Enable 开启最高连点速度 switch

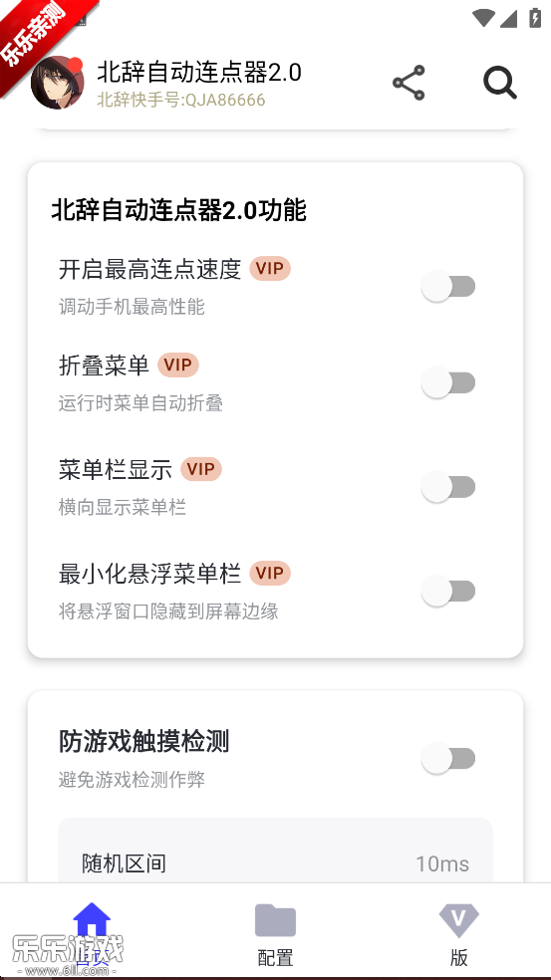(x=448, y=286)
